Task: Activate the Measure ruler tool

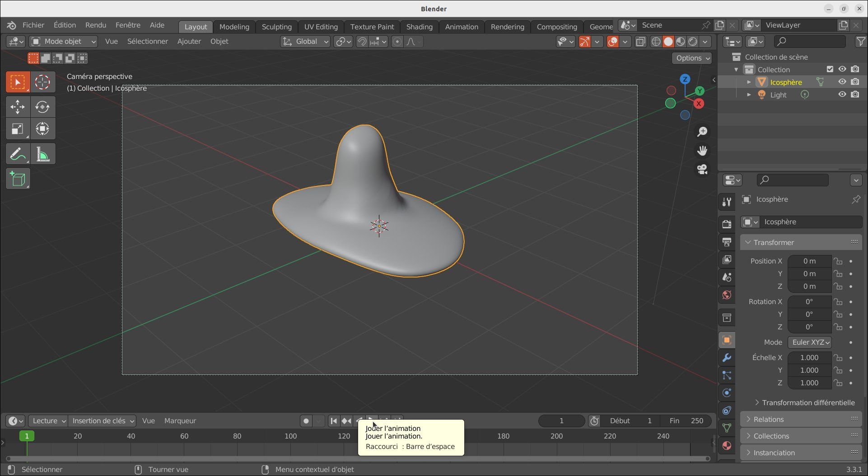Action: [x=42, y=154]
